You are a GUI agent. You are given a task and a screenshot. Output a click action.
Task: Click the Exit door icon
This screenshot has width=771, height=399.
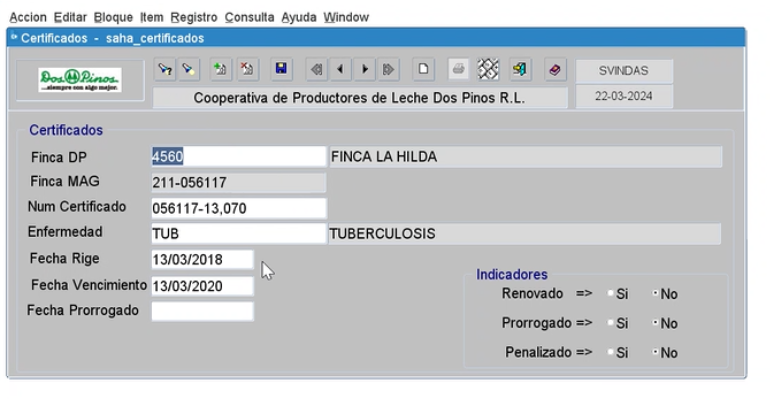(x=520, y=69)
